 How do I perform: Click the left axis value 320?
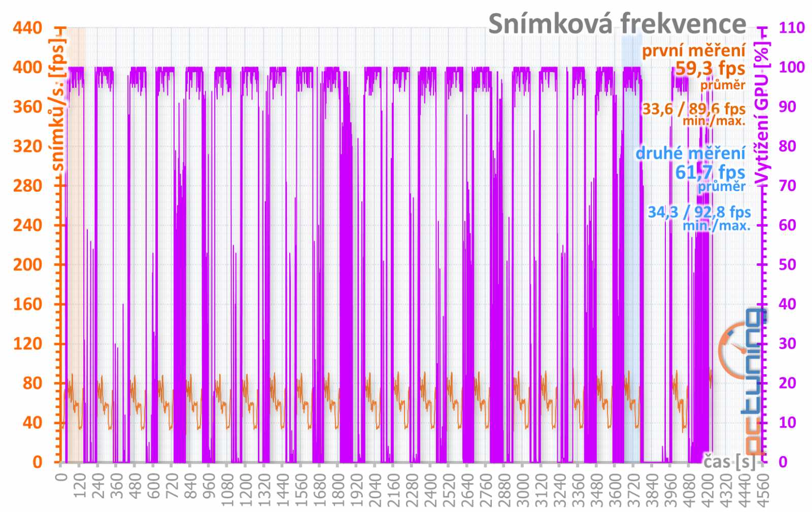click(27, 146)
